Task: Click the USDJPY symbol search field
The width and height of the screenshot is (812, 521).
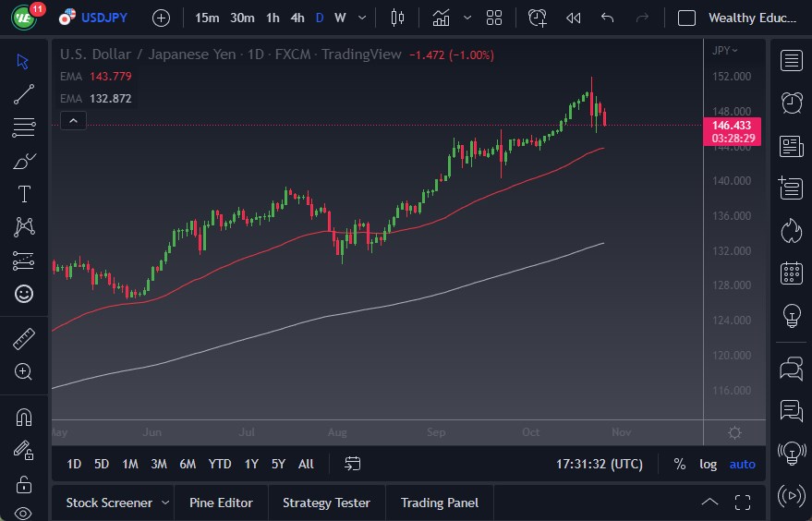Action: 105,18
